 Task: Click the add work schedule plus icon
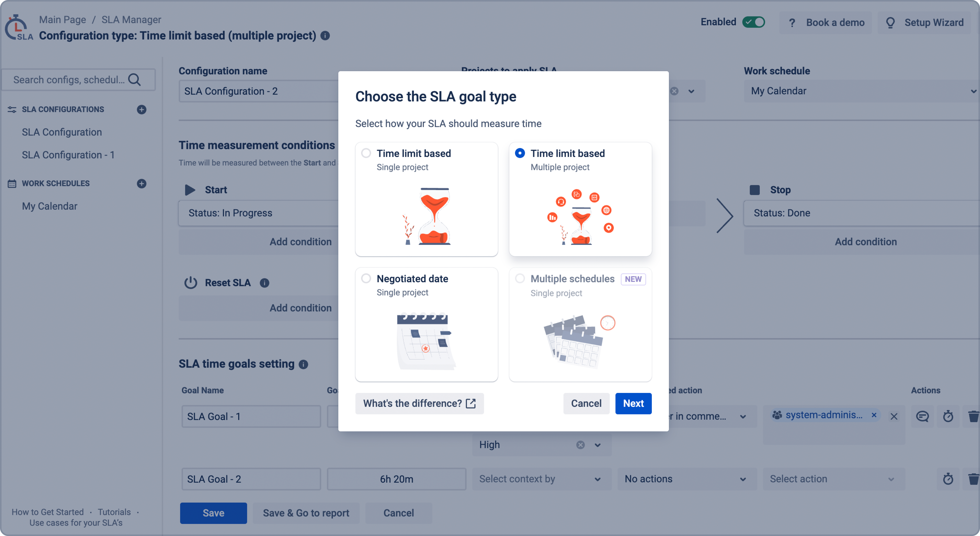(142, 184)
